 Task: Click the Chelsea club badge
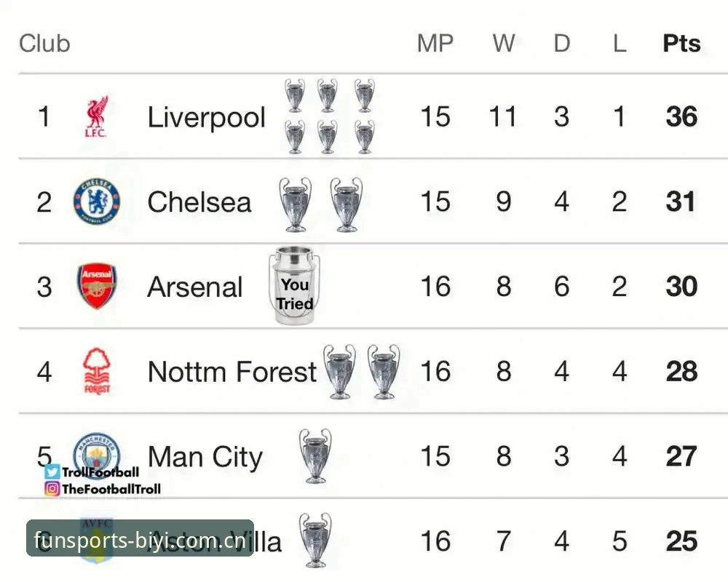[x=97, y=202]
